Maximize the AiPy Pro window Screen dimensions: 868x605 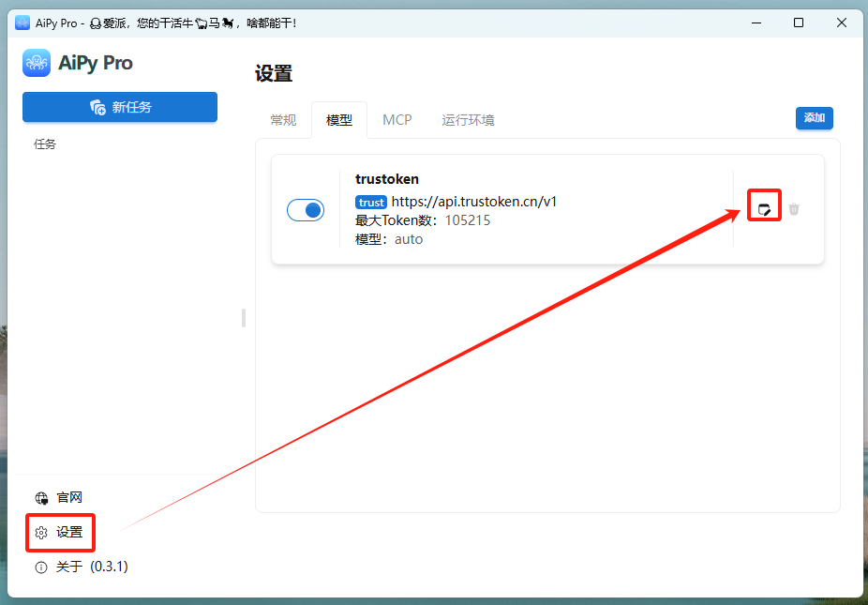(799, 23)
